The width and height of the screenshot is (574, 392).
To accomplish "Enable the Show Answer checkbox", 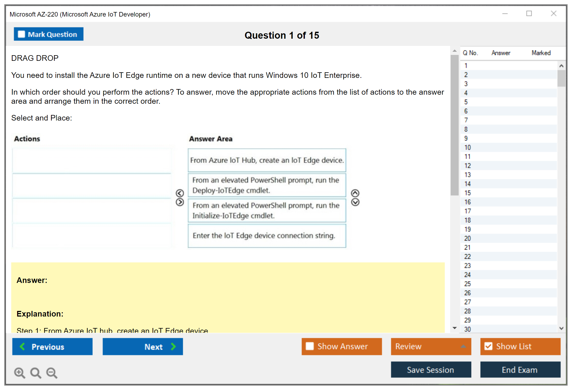I will [310, 346].
